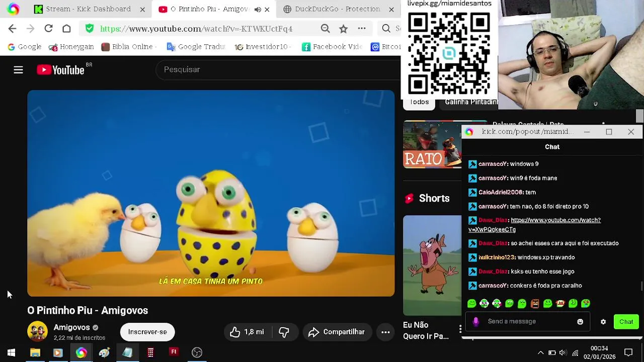The width and height of the screenshot is (644, 362).
Task: Open the taskbar volume control
Action: [563, 352]
